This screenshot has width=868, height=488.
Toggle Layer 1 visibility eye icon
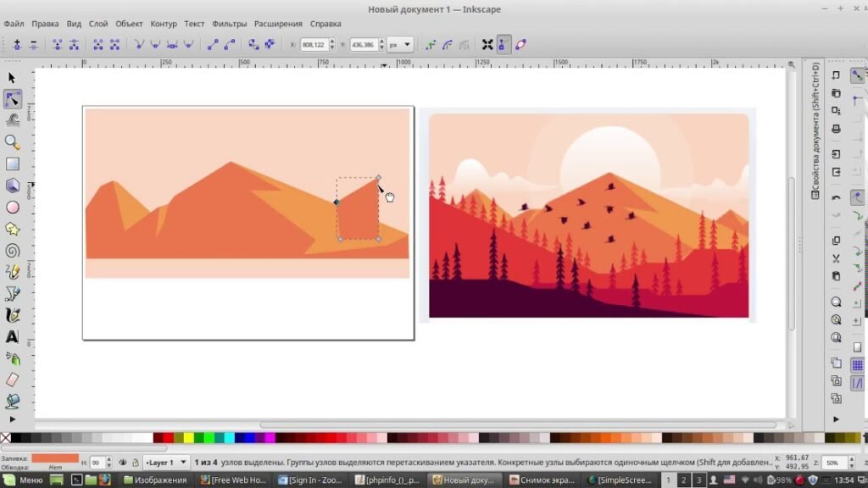click(122, 462)
